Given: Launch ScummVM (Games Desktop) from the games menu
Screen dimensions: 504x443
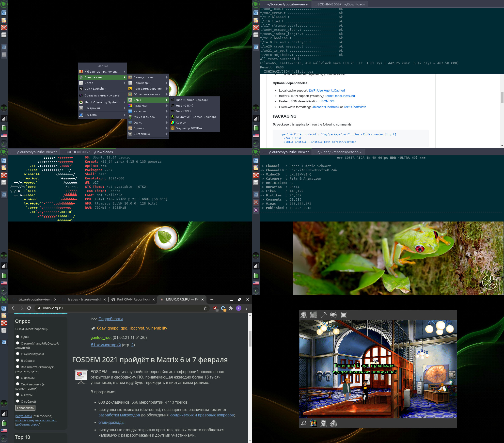Looking at the screenshot, I should pos(195,117).
